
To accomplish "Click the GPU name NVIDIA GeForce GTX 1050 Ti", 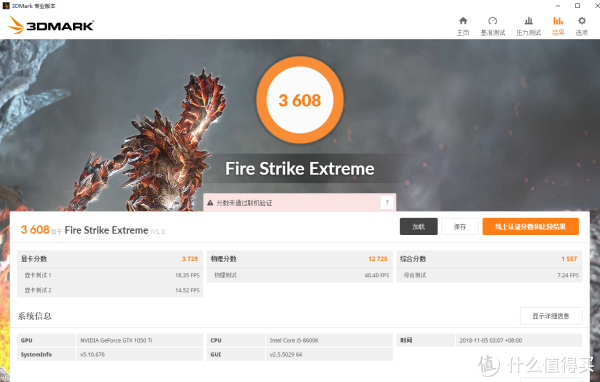I will 116,340.
